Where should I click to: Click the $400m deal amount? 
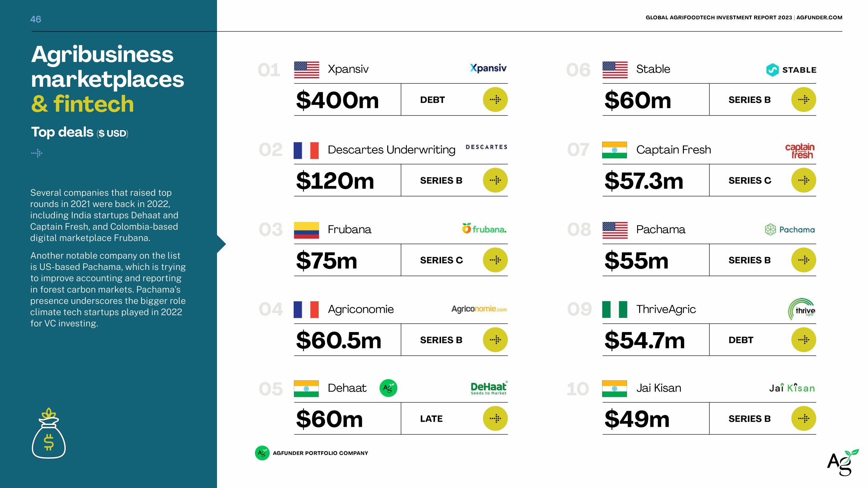coord(337,100)
